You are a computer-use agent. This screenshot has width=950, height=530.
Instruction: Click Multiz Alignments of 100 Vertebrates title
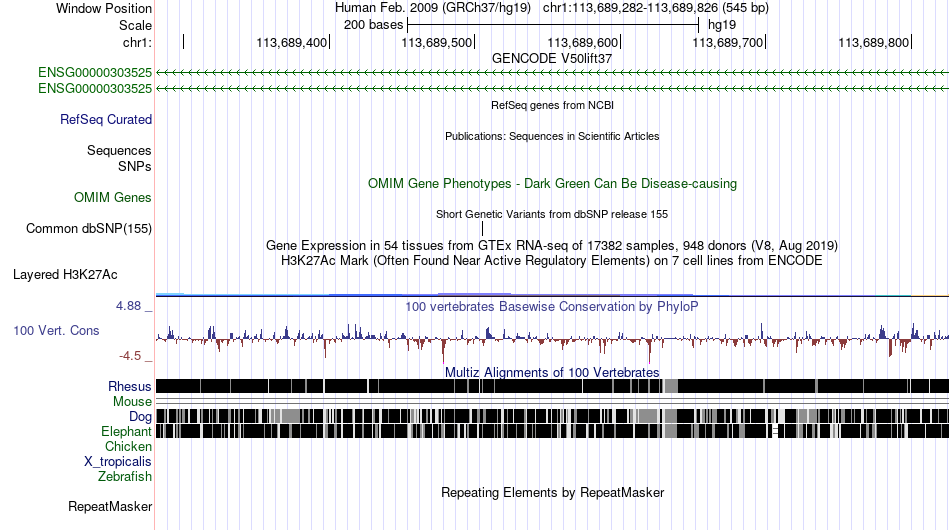552,372
